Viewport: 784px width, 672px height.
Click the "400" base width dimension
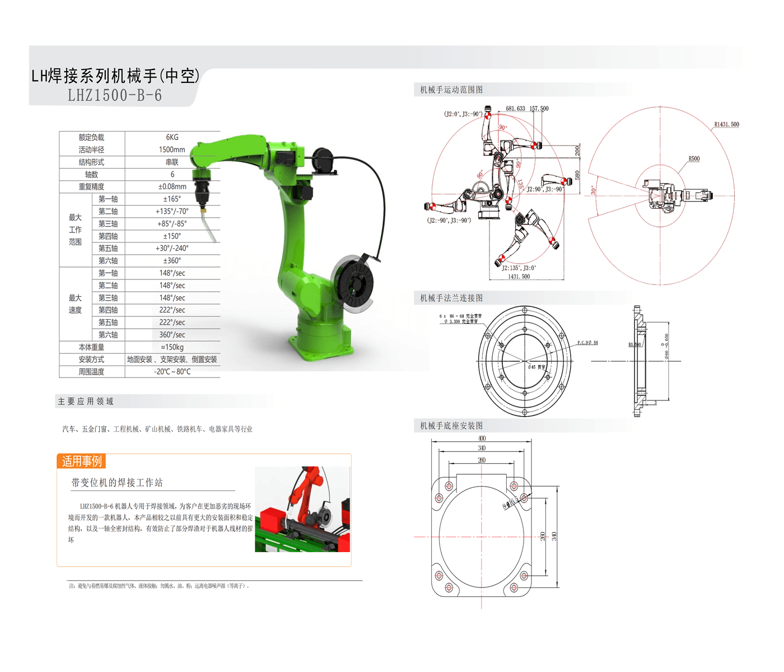(482, 438)
